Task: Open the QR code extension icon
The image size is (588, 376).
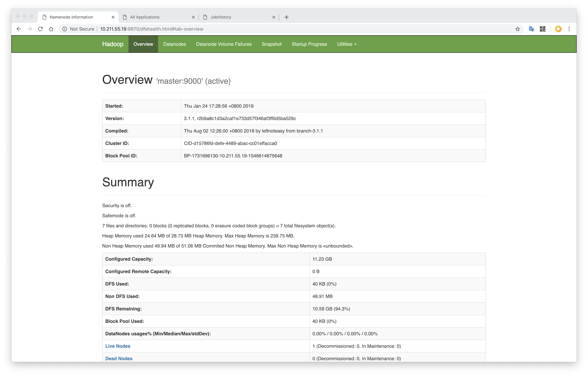Action: (543, 29)
